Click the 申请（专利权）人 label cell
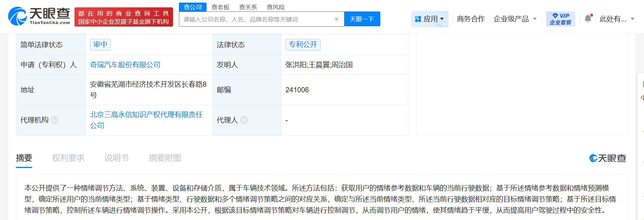 pyautogui.click(x=51, y=65)
